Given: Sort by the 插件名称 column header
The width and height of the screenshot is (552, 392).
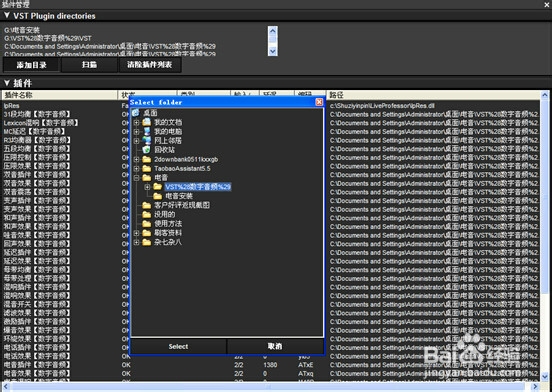Looking at the screenshot, I should point(59,95).
